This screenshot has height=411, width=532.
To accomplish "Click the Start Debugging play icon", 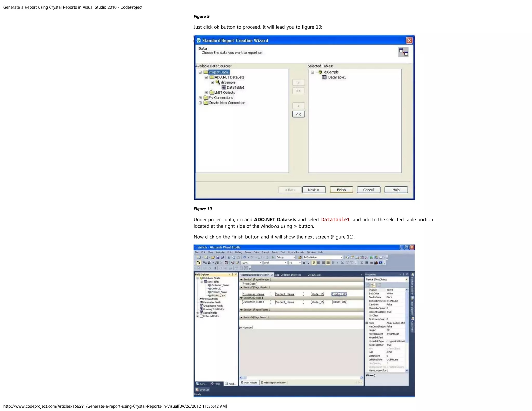I will click(x=273, y=257).
